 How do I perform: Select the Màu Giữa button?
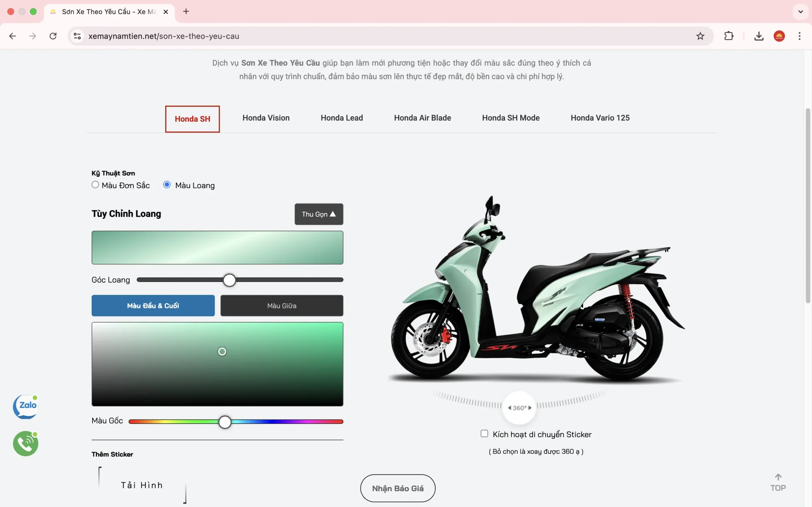[x=282, y=305]
